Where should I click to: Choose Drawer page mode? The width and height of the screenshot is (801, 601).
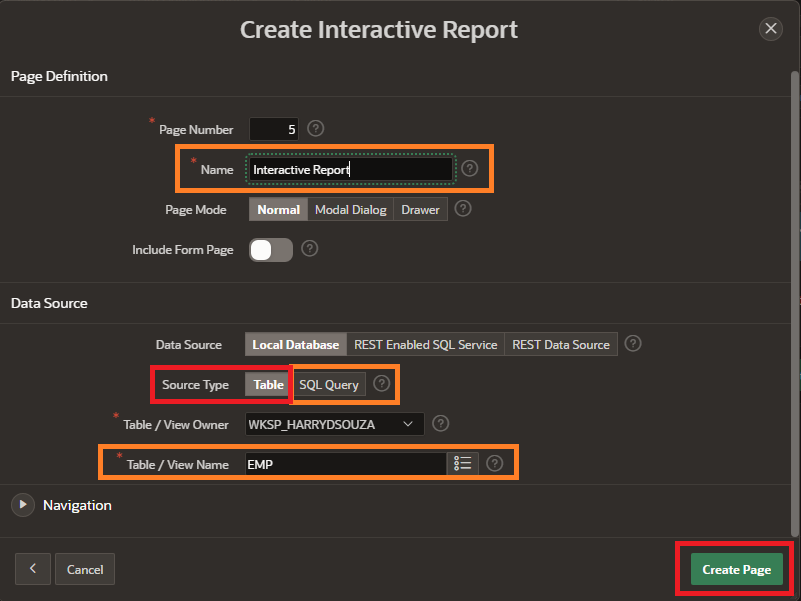420,210
